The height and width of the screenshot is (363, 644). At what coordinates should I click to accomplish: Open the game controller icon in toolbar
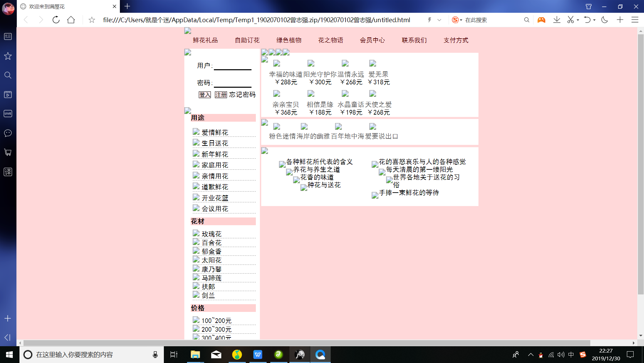pyautogui.click(x=541, y=20)
